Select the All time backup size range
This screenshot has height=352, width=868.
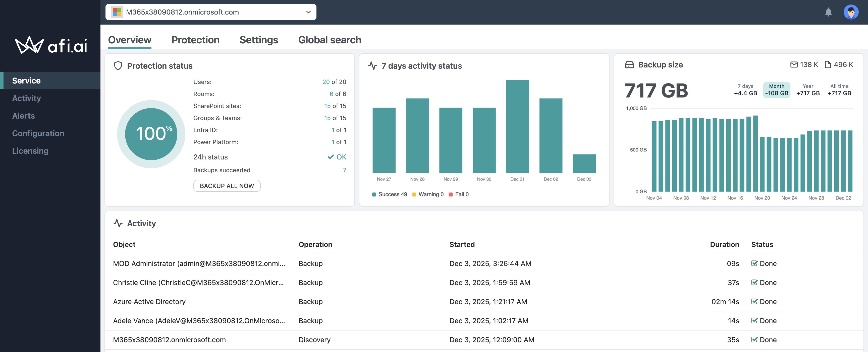click(839, 90)
